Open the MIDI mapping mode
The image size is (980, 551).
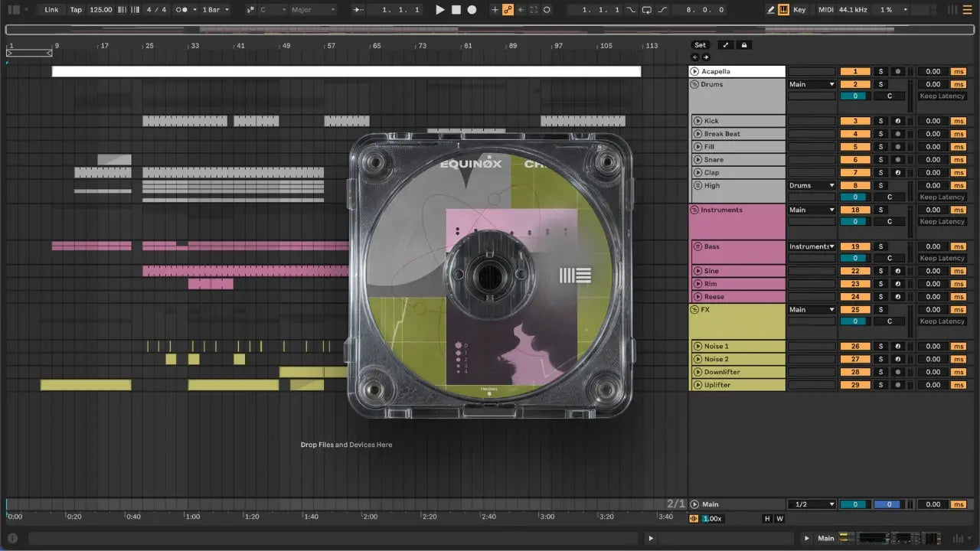click(x=825, y=10)
